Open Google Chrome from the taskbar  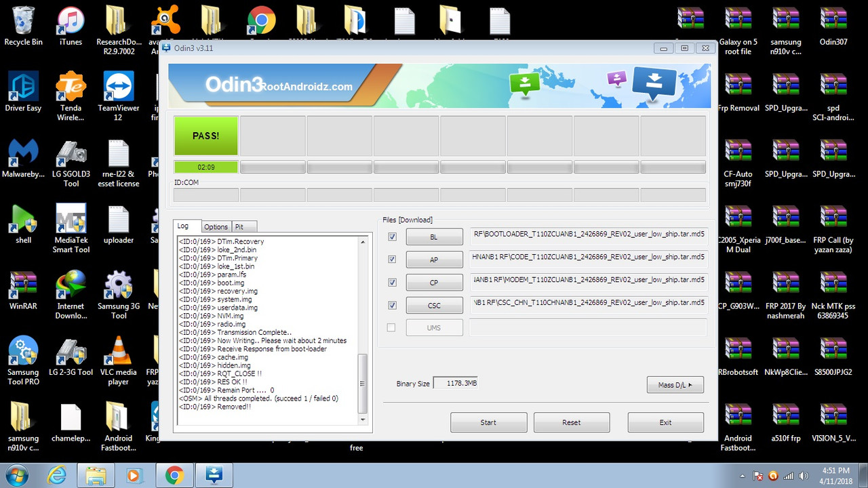174,476
